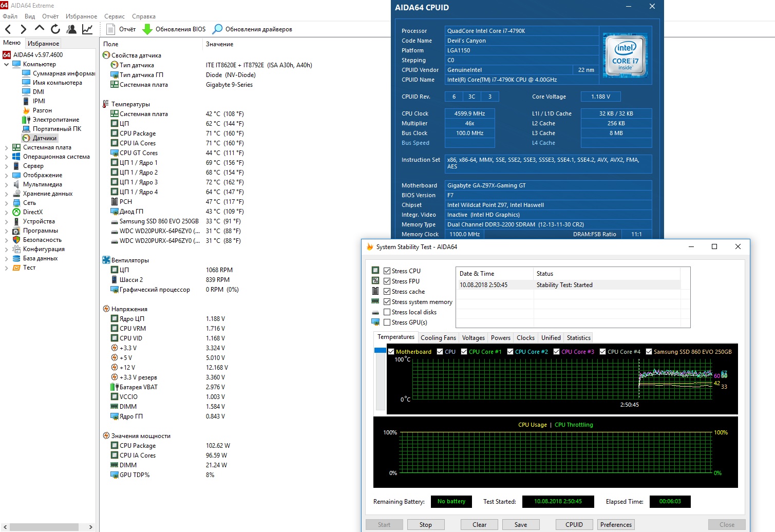Toggle the Stress FPU checkbox
This screenshot has height=532, width=775.
[x=387, y=281]
